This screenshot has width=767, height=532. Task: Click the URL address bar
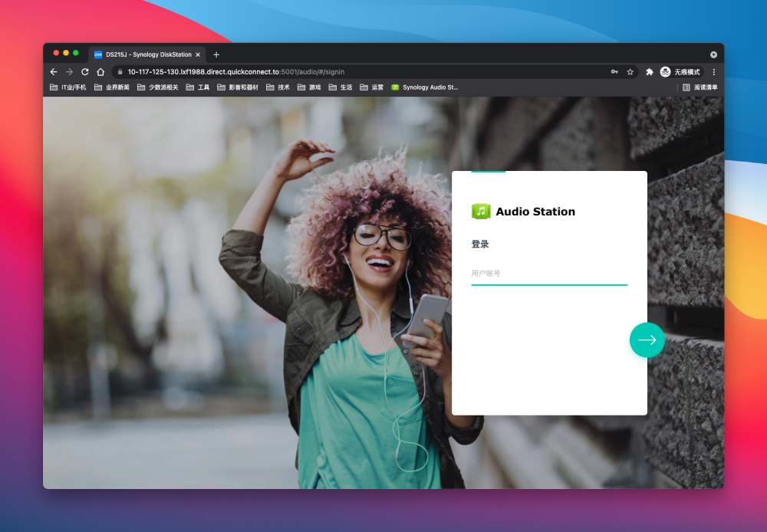coord(362,72)
